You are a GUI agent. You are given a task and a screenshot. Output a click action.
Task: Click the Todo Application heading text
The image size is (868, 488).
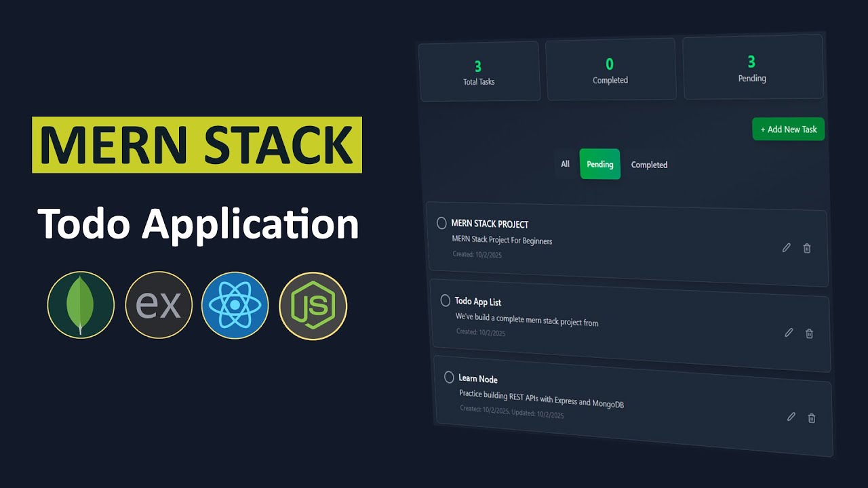coord(198,224)
